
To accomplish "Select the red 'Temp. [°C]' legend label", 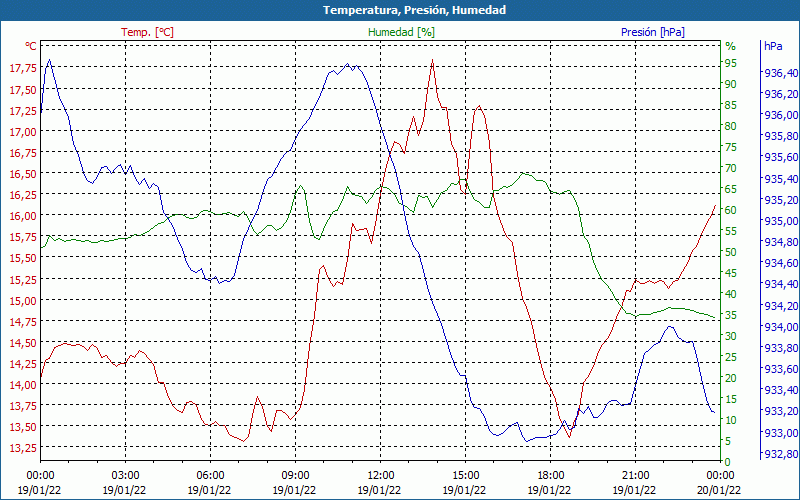I will [147, 32].
